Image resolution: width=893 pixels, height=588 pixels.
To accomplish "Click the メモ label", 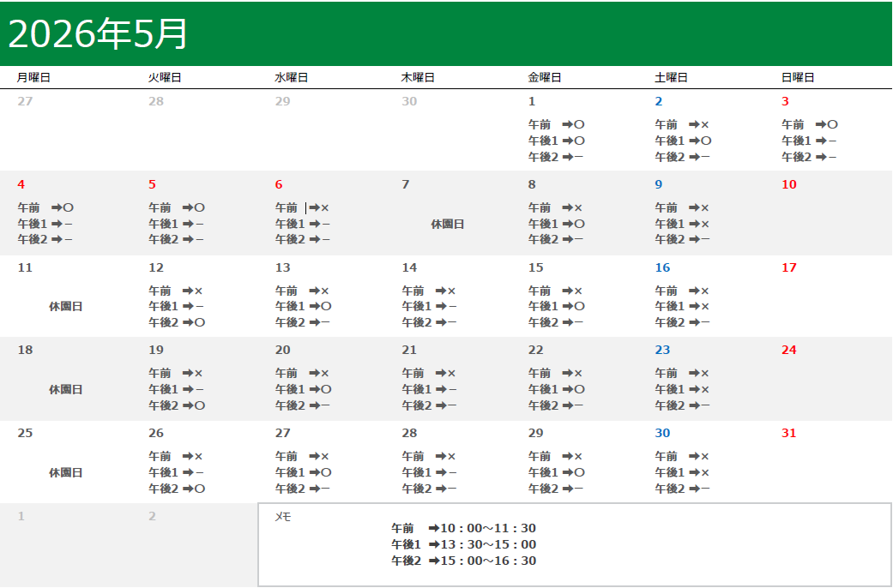I will click(x=282, y=517).
